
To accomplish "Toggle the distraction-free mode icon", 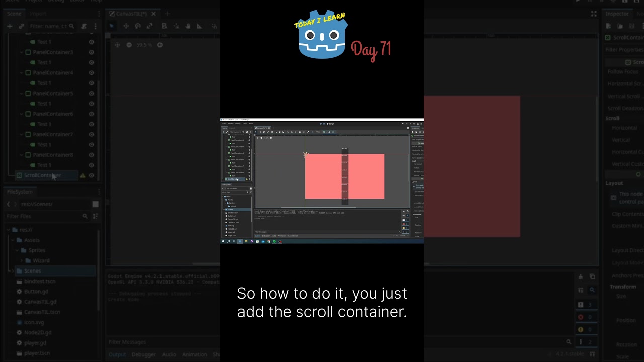I will pos(594,14).
